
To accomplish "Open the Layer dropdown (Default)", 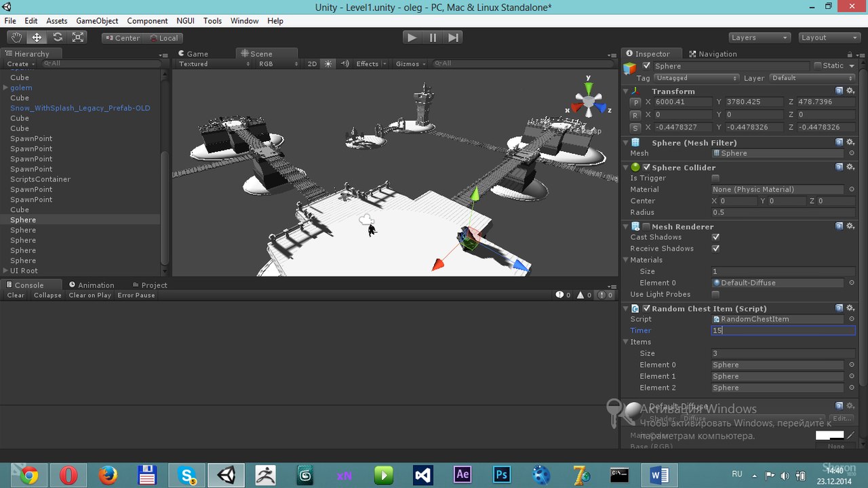I will (x=812, y=78).
